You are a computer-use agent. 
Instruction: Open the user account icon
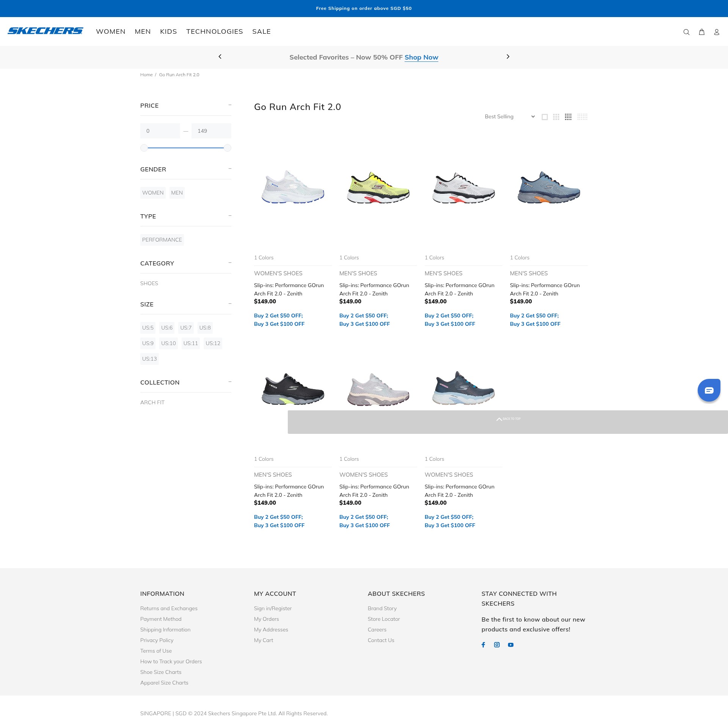click(x=717, y=32)
